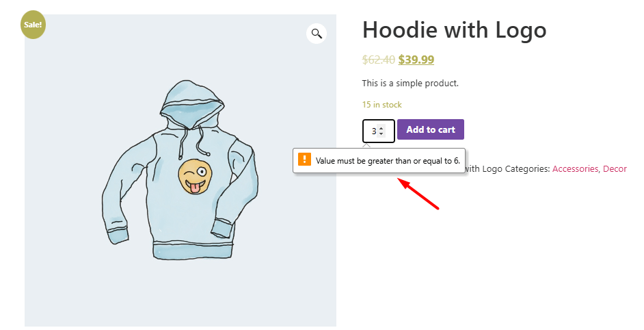Click the Sale! badge

pos(33,25)
